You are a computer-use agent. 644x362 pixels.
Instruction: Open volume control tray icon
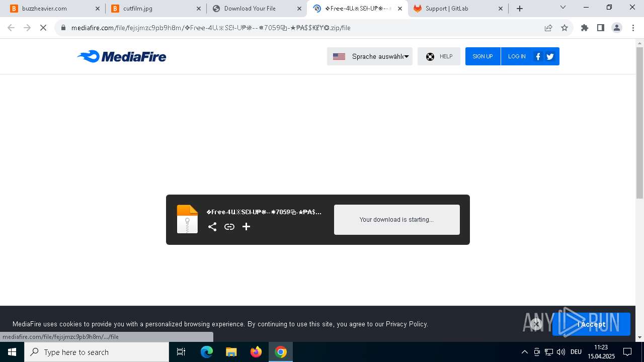[561, 352]
